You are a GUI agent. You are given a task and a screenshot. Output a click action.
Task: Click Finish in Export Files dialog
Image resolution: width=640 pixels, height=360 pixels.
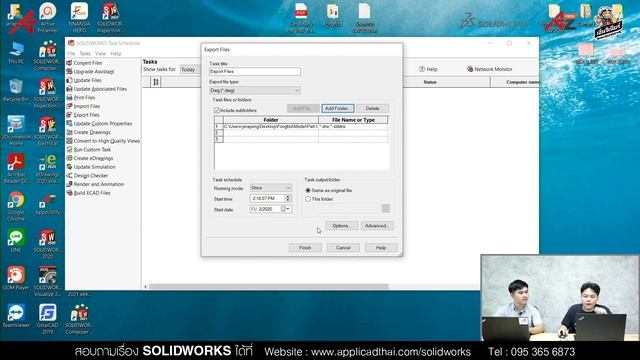tap(305, 248)
